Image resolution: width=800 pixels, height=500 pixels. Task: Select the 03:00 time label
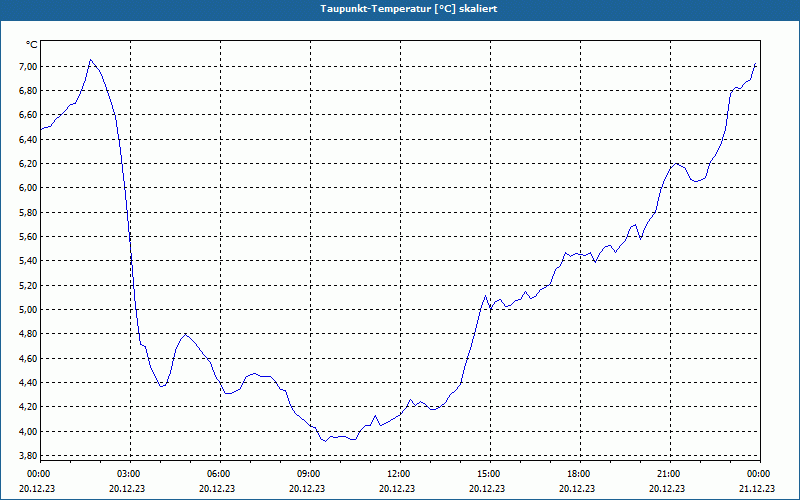click(x=129, y=474)
